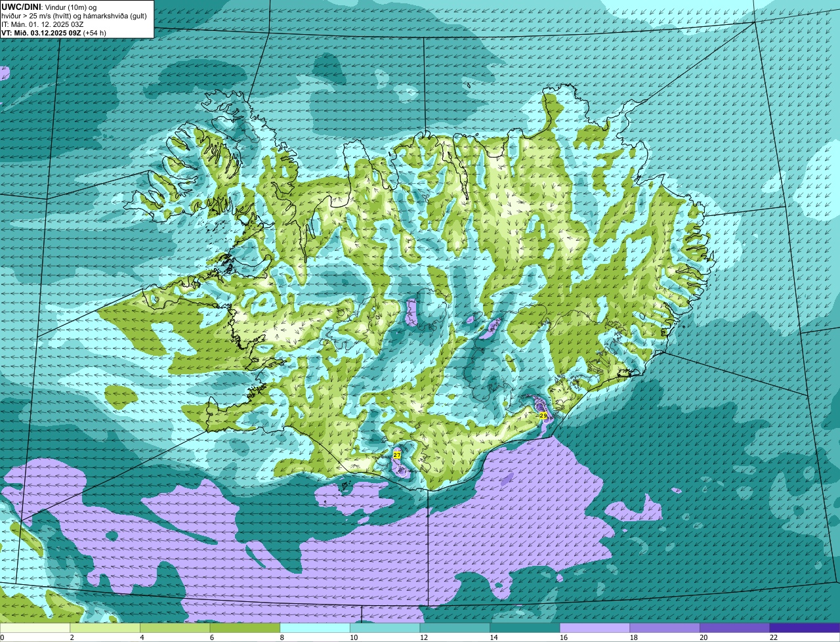Click the medium teal 12–14 m/s legend swatch
This screenshot has width=840, height=642.
[x=455, y=628]
